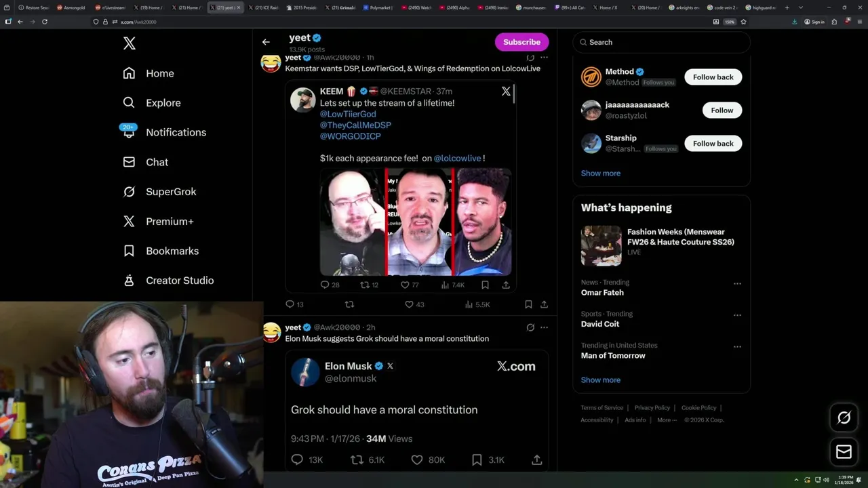Open options menu for David Coit trend
The height and width of the screenshot is (488, 868).
[737, 315]
